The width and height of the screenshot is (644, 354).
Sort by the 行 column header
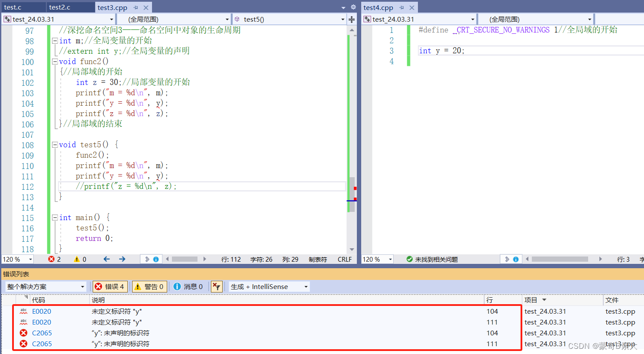pyautogui.click(x=489, y=300)
